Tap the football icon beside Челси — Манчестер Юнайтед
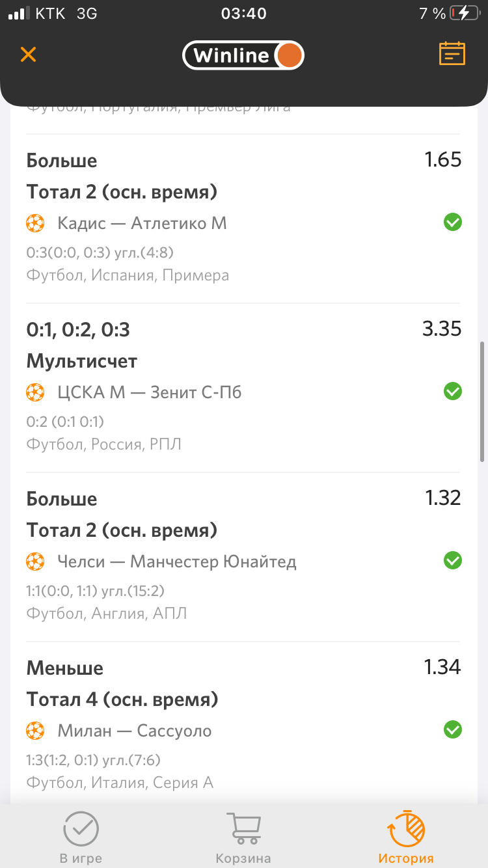The height and width of the screenshot is (868, 488). (35, 562)
